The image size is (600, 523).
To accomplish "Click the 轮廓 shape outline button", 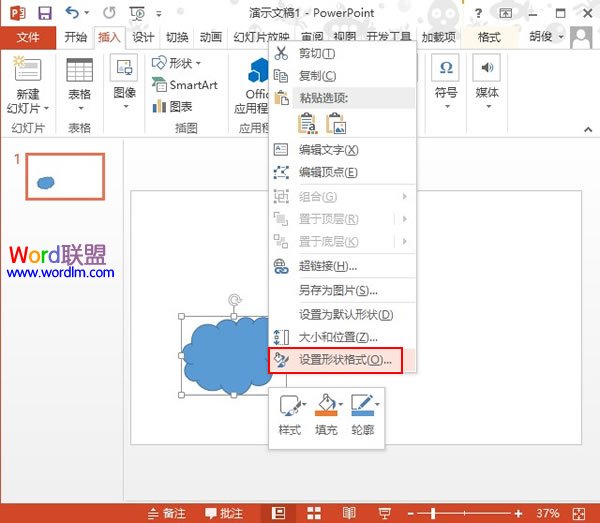I will pyautogui.click(x=363, y=416).
